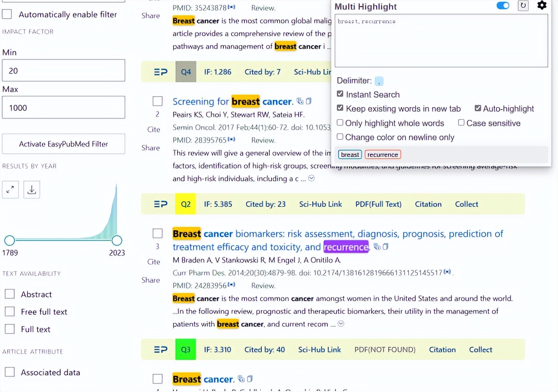Screen dimensions: 558x392
Task: Click the page icon after biomarkers title 'recurrence'
Action: 385,247
